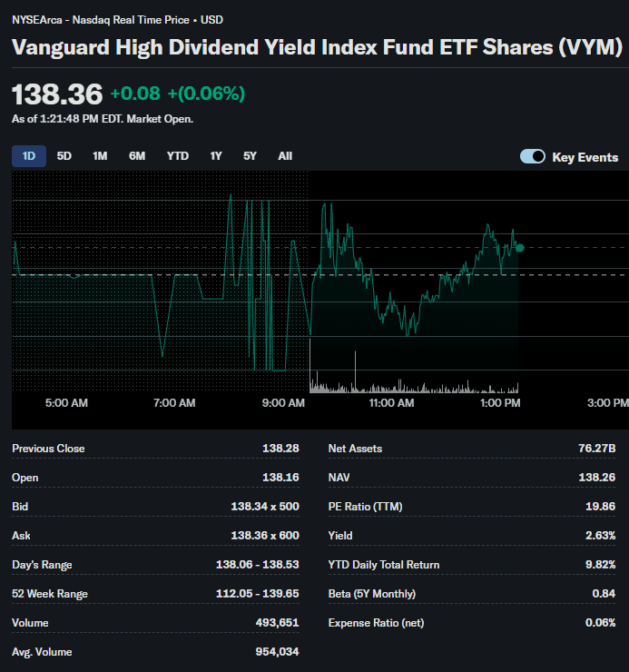This screenshot has height=672, width=629.
Task: Click the 52 Week Range label
Action: point(50,594)
